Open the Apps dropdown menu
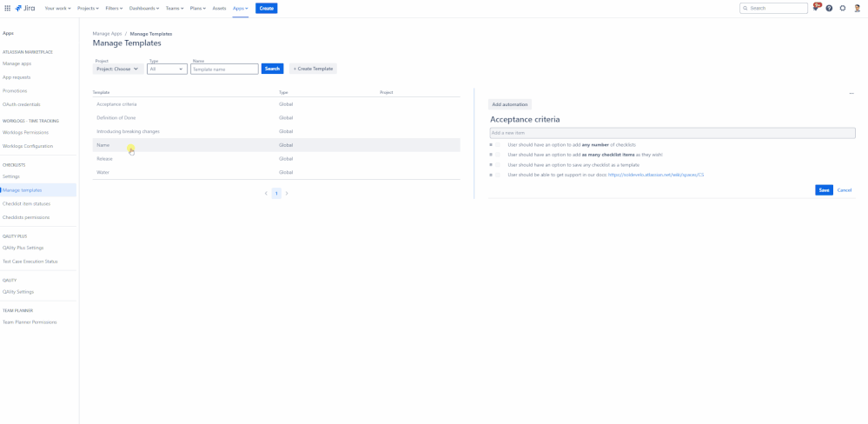Image resolution: width=868 pixels, height=424 pixels. 241,9
